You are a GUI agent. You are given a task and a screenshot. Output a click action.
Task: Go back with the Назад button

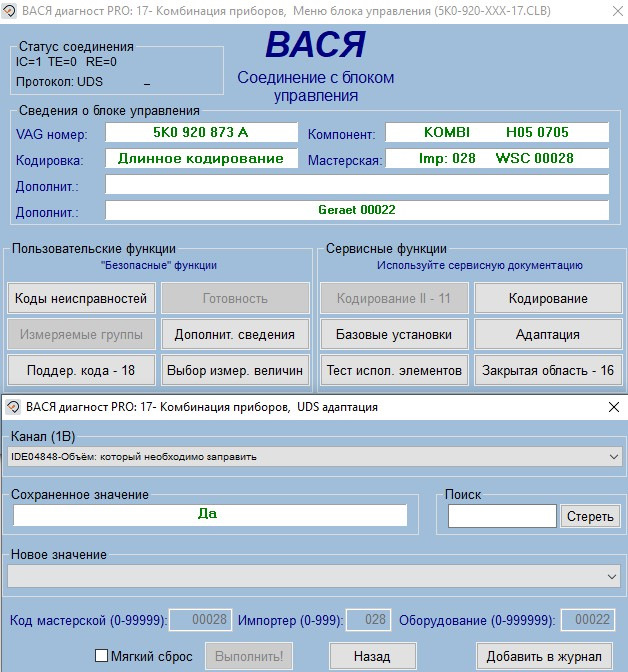pos(372,656)
